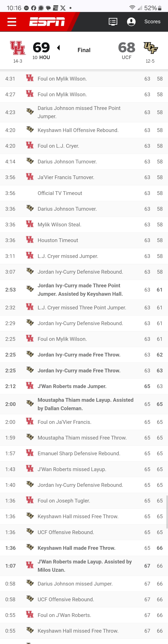The width and height of the screenshot is (168, 644).
Task: Open the news feed icon in header
Action: coord(113,22)
